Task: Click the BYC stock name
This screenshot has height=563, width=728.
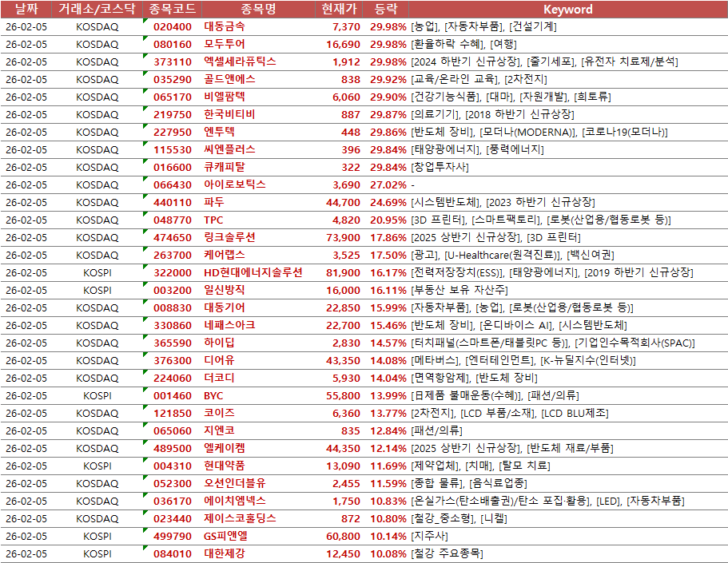Action: [213, 396]
